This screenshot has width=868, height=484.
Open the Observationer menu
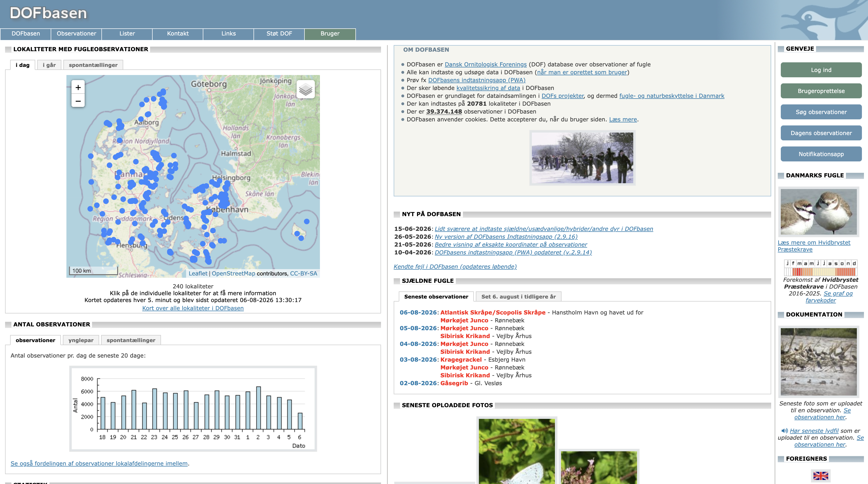[x=77, y=34]
